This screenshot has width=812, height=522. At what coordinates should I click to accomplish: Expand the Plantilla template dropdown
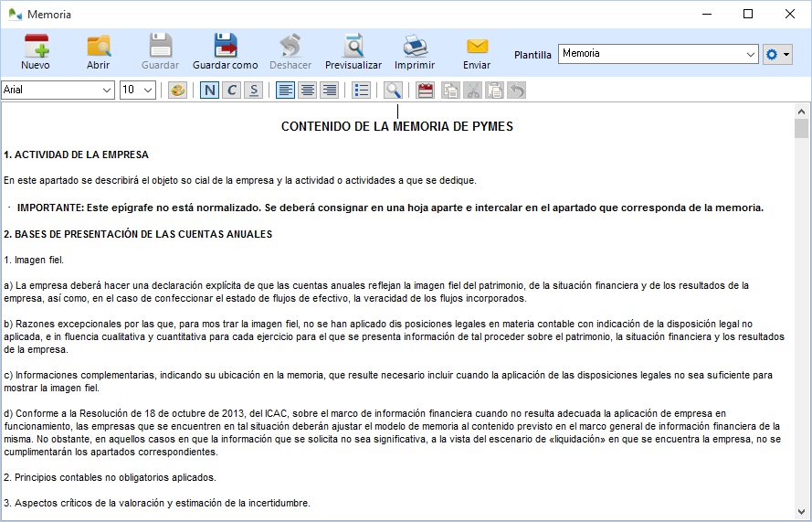click(x=751, y=54)
